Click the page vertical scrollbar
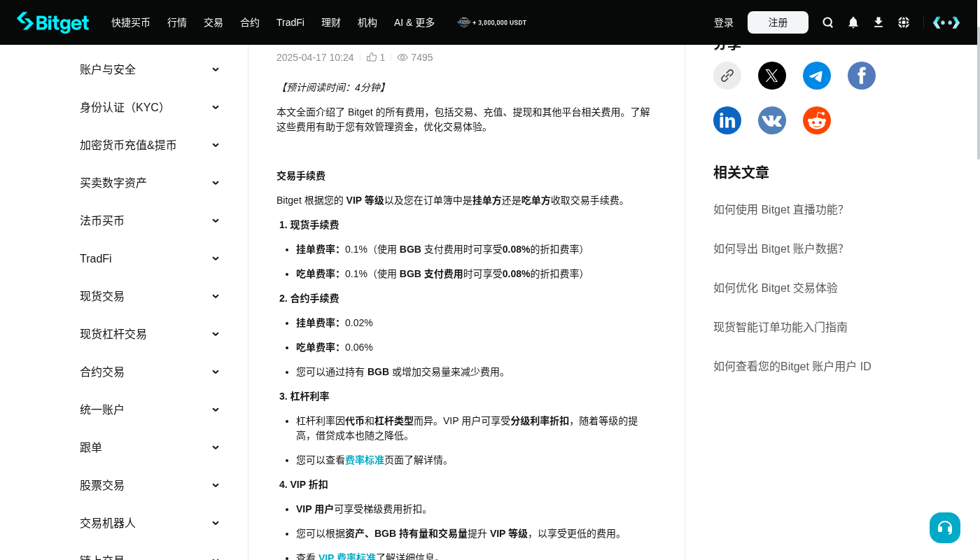This screenshot has width=980, height=560. pos(979,93)
